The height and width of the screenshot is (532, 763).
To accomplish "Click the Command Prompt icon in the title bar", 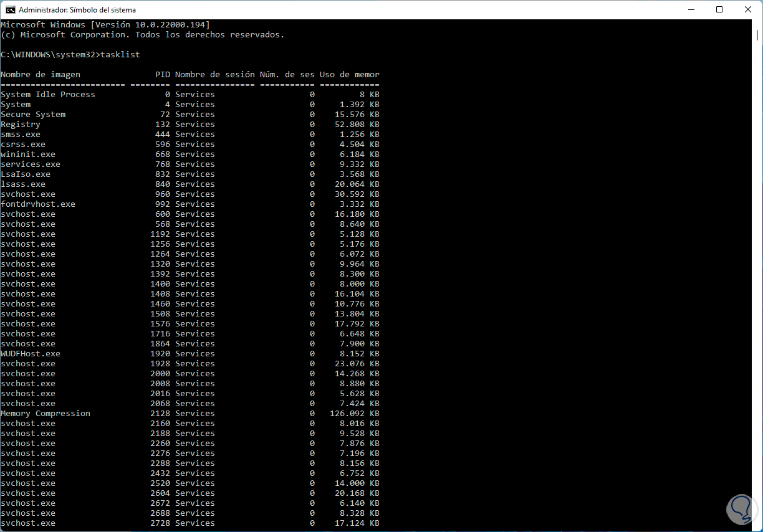I will tap(9, 9).
